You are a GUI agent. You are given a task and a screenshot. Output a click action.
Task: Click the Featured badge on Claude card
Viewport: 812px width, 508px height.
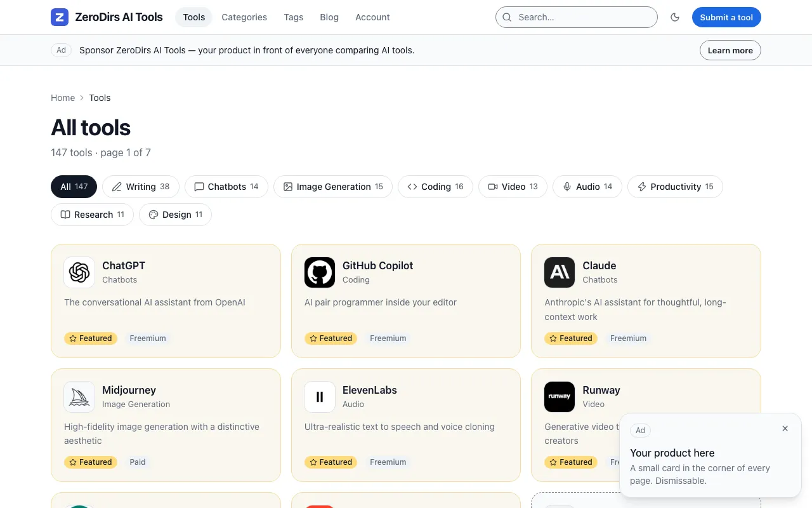coord(570,338)
